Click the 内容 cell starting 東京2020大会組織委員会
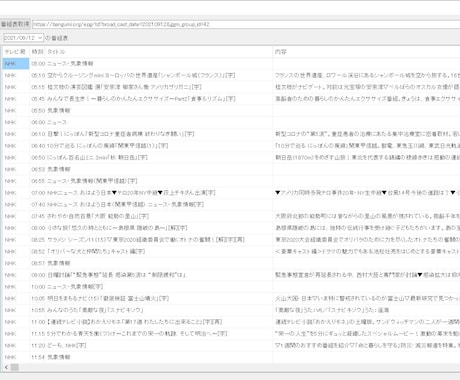This screenshot has height=380, width=460. tap(367, 240)
